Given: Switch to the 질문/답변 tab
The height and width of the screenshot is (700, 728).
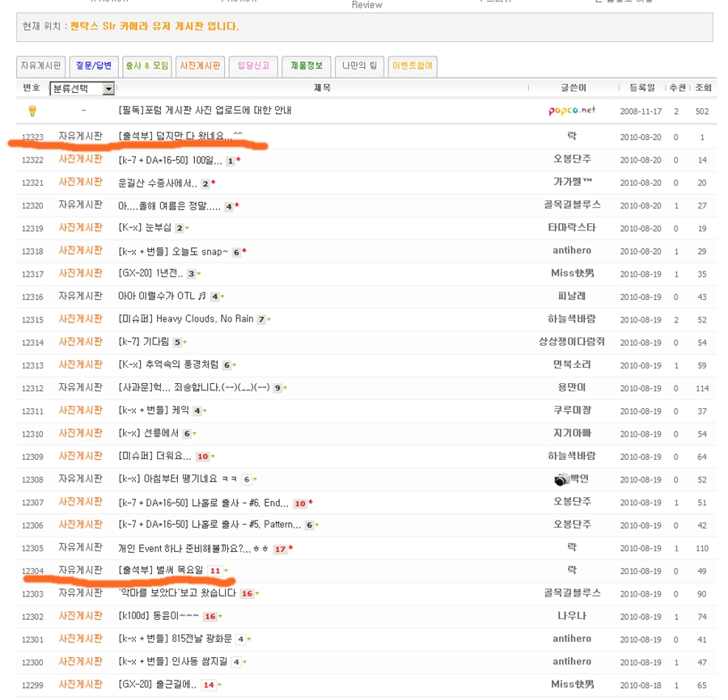Looking at the screenshot, I should [93, 66].
